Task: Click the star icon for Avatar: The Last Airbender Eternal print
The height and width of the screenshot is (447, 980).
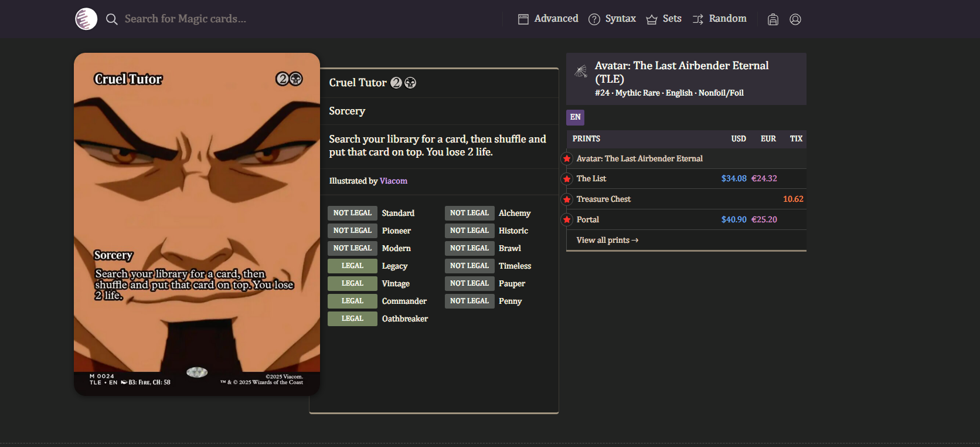Action: [567, 158]
